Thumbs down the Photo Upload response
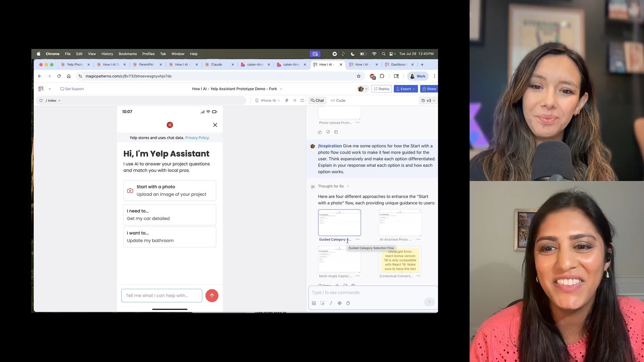Screen dimensions: 644x362 click(328, 132)
